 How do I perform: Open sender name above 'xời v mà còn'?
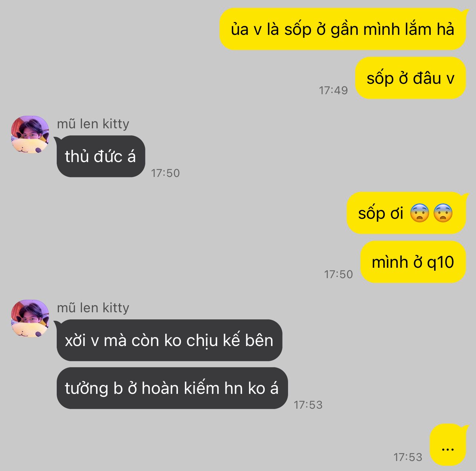pyautogui.click(x=93, y=308)
